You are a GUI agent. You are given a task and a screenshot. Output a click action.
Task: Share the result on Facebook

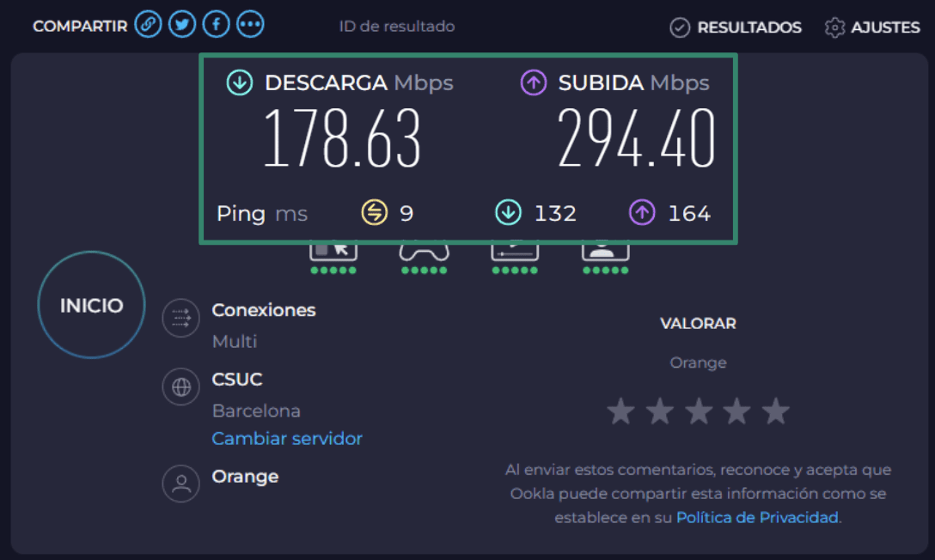(217, 24)
